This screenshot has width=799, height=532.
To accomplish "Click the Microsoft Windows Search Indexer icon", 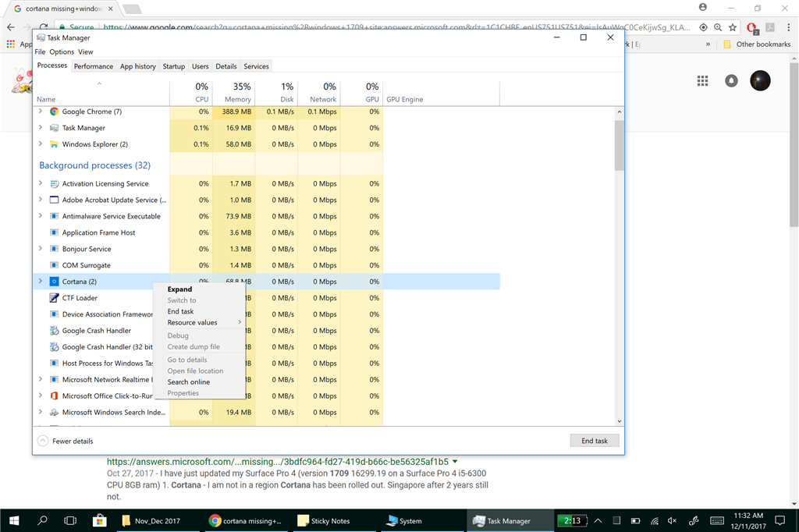I will coord(54,412).
